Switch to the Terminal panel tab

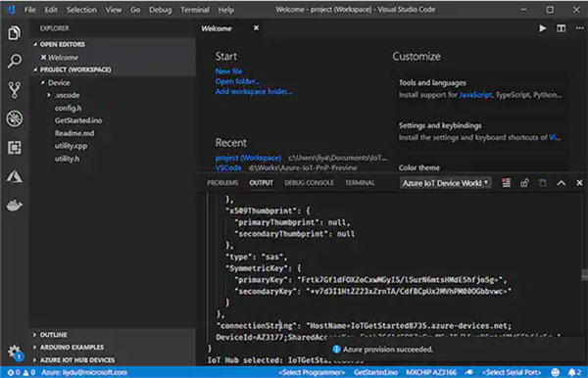pyautogui.click(x=360, y=183)
